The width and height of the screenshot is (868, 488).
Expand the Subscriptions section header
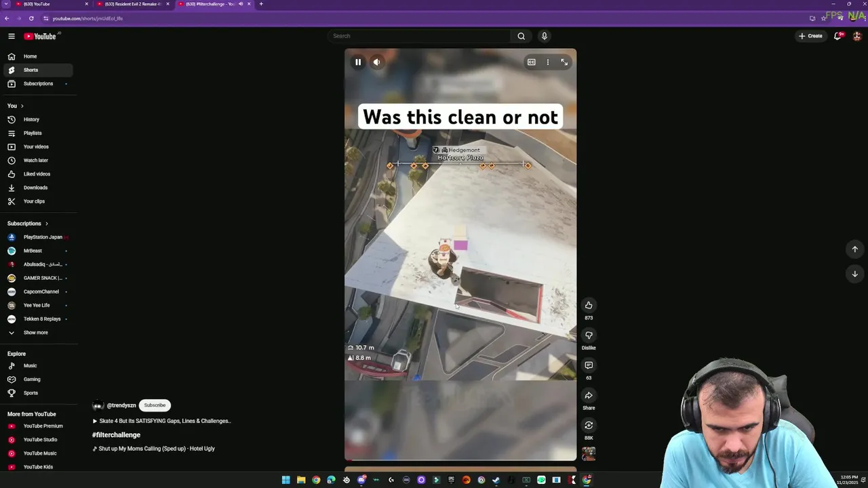[x=28, y=224]
